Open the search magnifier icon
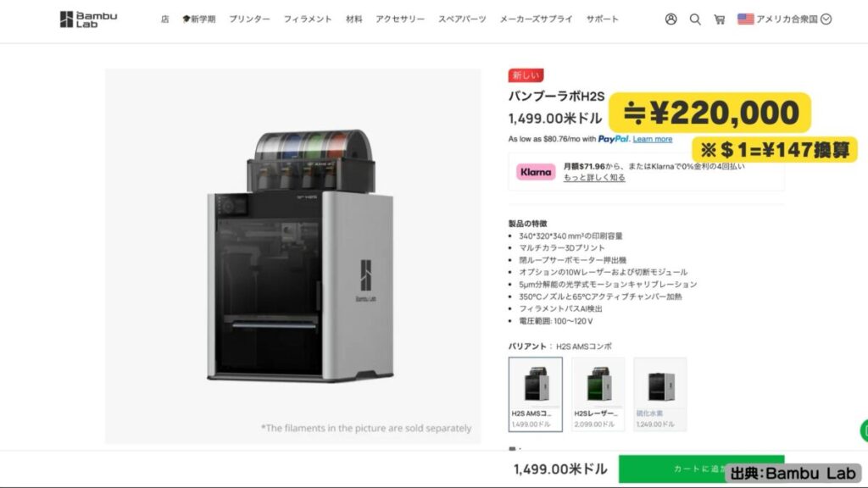The image size is (868, 488). (695, 19)
